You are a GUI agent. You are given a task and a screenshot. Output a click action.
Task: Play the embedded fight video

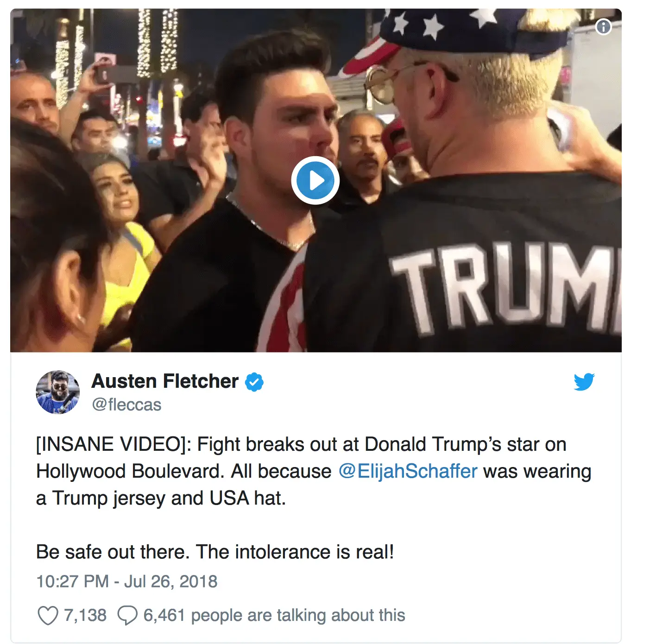(315, 180)
